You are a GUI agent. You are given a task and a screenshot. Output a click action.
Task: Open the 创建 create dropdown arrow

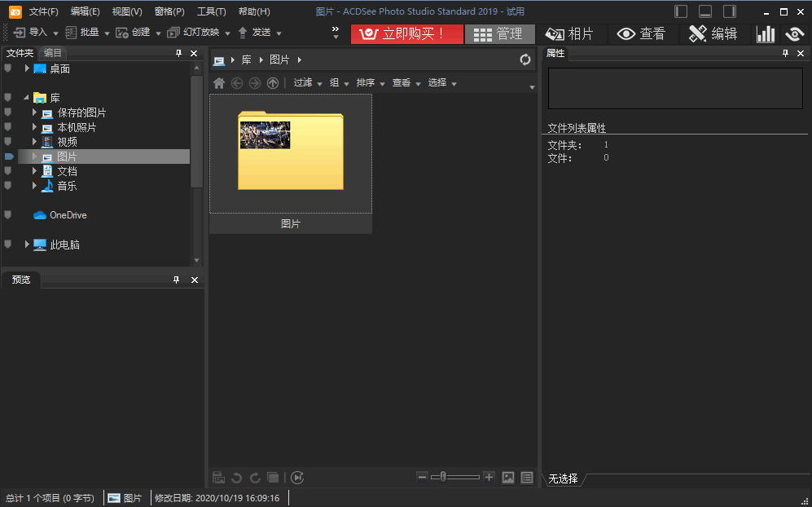[x=159, y=33]
